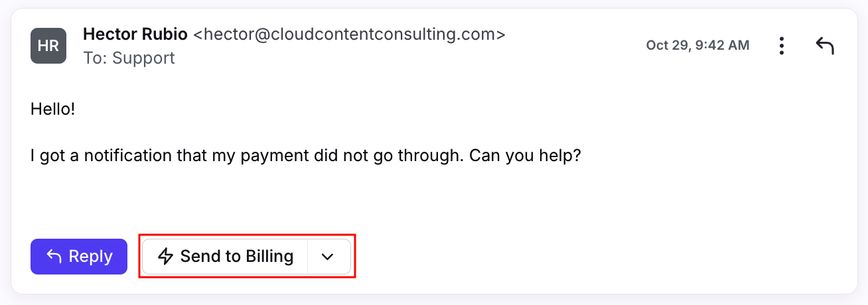The height and width of the screenshot is (305, 868).
Task: Click the arrow icon inside the purple Reply button
Action: [54, 257]
